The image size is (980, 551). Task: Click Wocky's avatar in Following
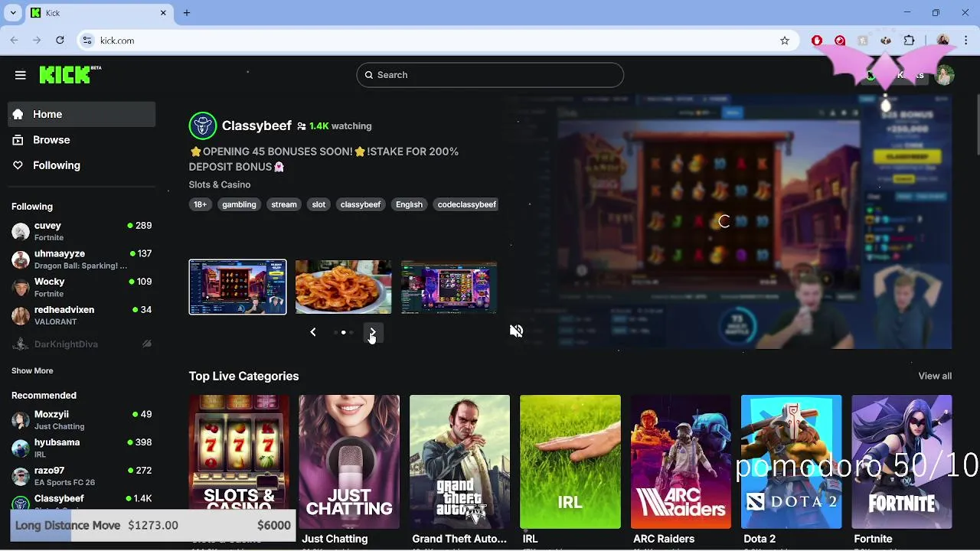(21, 288)
